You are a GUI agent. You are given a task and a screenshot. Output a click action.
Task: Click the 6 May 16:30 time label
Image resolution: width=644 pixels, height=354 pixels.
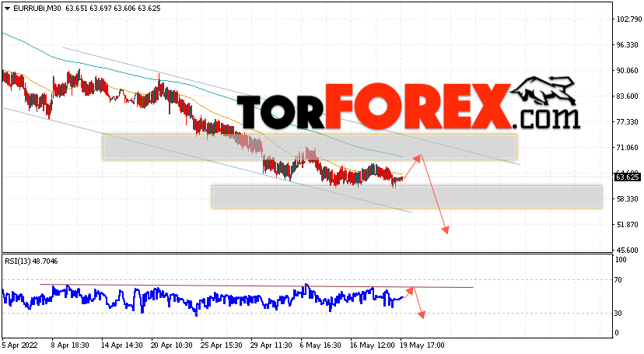point(320,345)
